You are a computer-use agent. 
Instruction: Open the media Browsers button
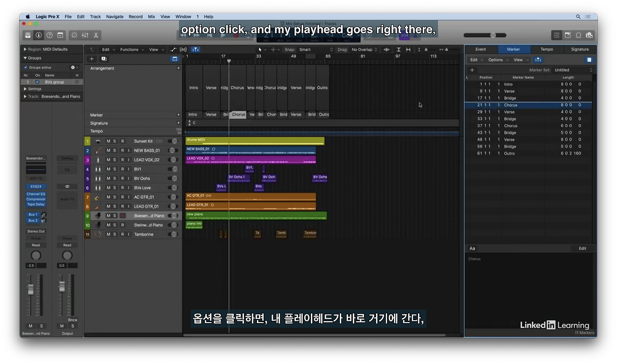coord(589,35)
